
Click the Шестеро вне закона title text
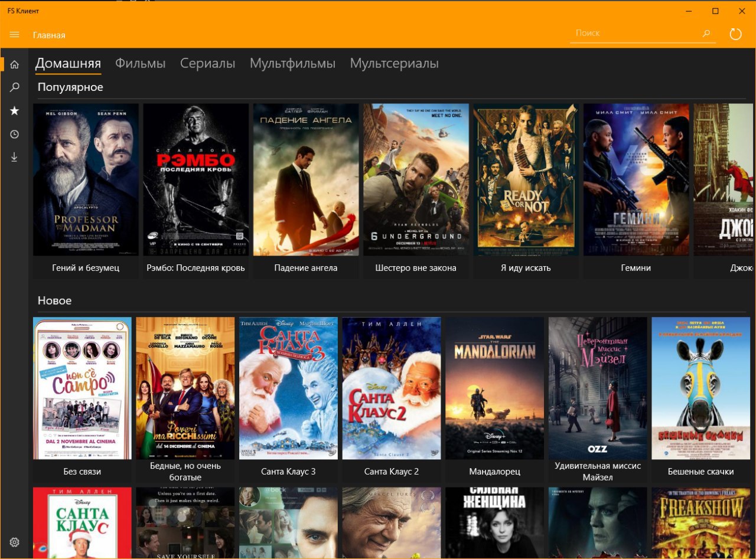coord(416,268)
